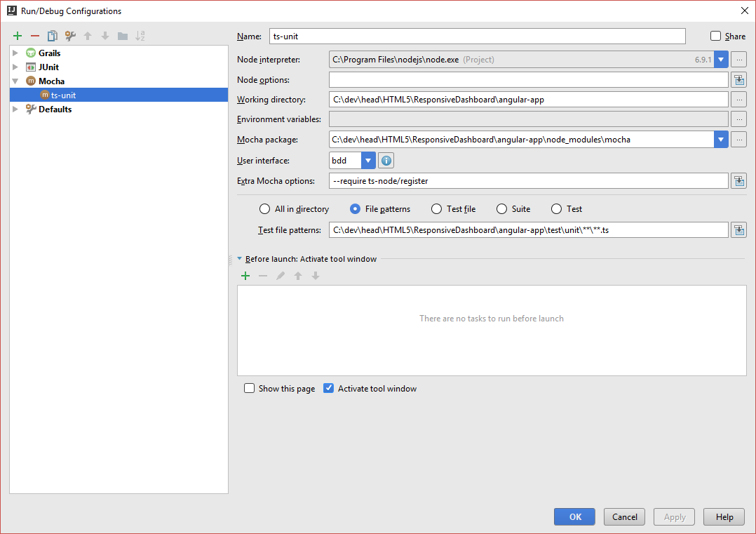The image size is (756, 534).
Task: Click the blue info icon beside User interface
Action: tap(386, 161)
